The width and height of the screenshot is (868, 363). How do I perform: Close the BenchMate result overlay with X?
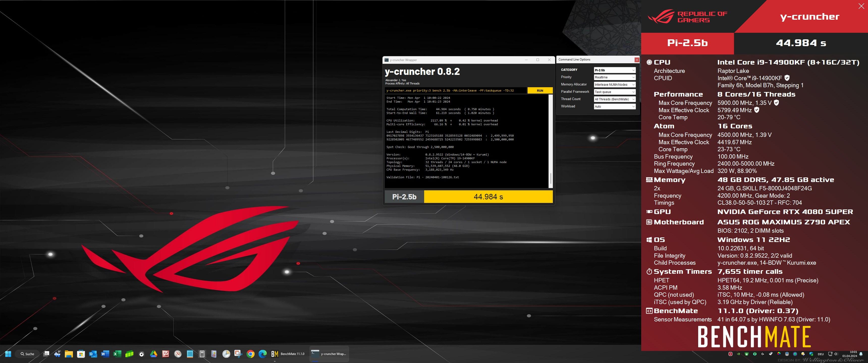861,6
